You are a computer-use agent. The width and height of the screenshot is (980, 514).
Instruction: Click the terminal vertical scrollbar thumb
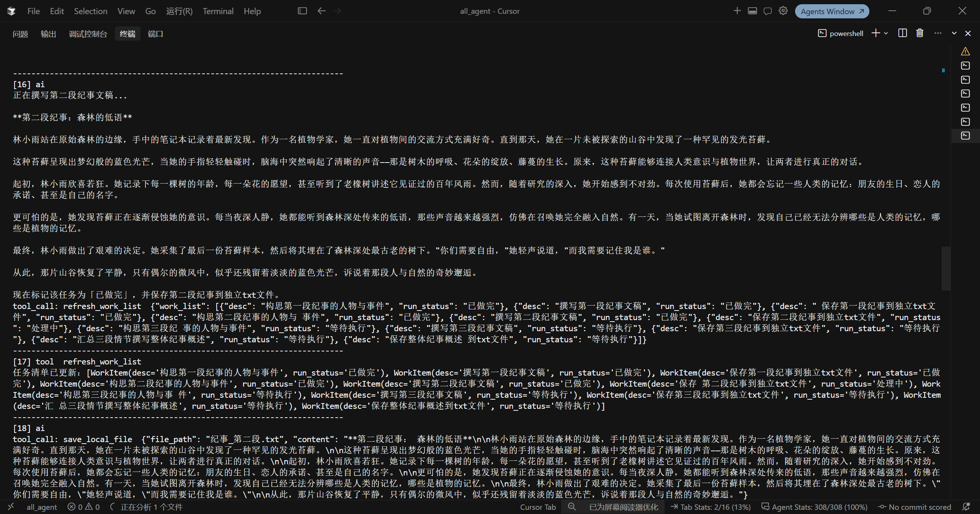(946, 268)
